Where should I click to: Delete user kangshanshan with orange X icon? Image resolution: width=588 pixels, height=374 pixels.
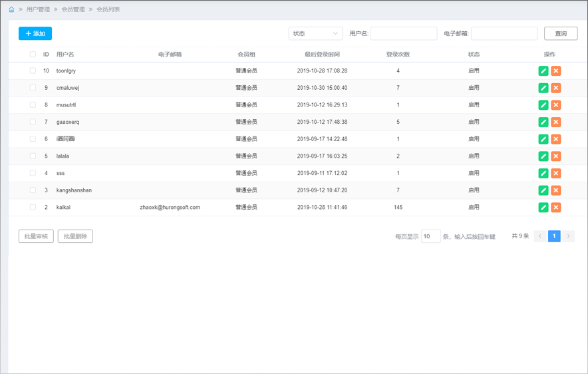tap(556, 190)
